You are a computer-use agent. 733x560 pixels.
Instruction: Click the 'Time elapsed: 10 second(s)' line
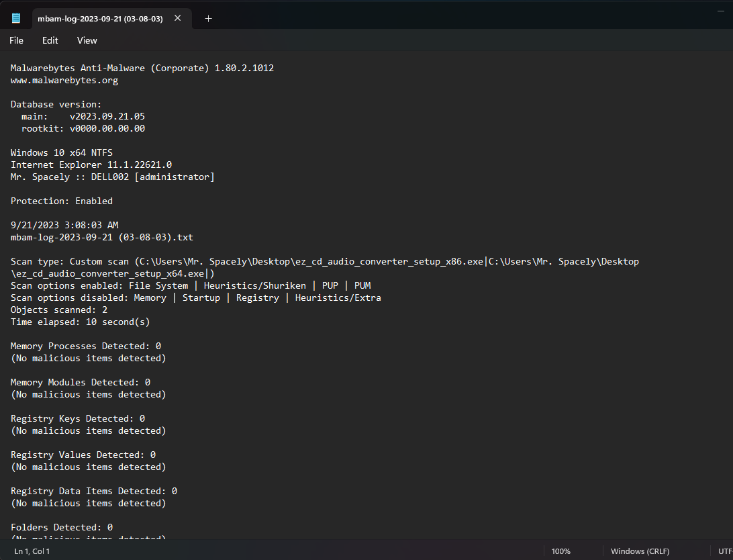pyautogui.click(x=81, y=322)
